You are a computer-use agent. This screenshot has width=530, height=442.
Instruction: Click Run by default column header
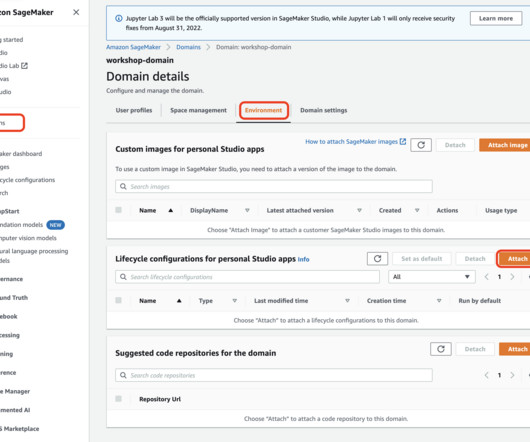pyautogui.click(x=479, y=301)
